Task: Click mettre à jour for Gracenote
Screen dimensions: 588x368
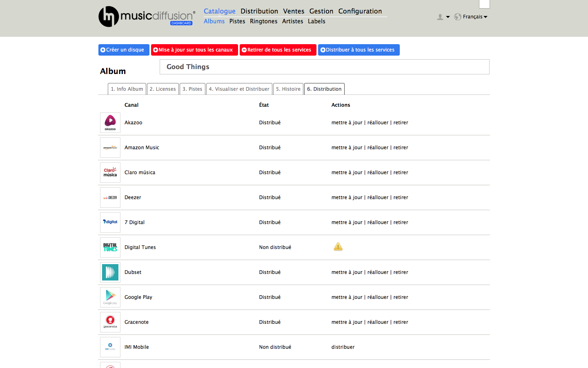Action: [x=347, y=322]
